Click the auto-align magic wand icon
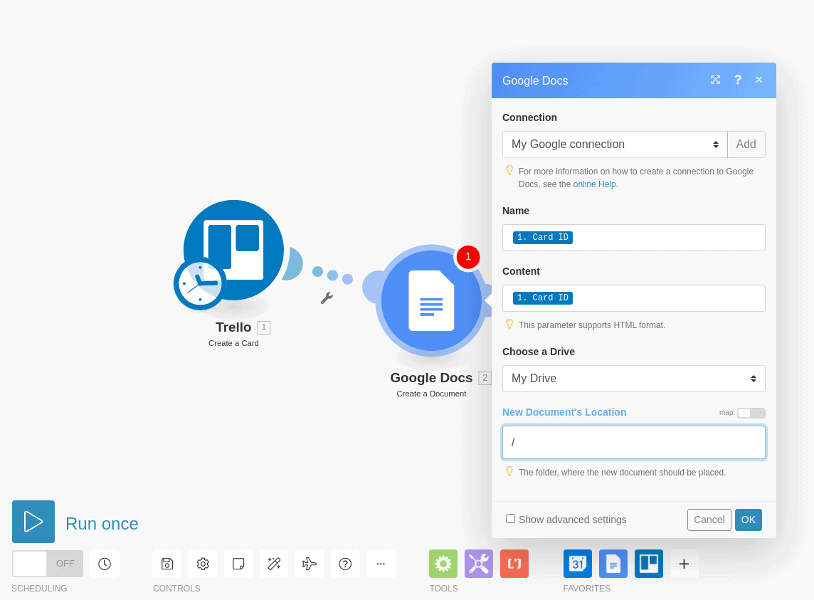The height and width of the screenshot is (600, 814). [x=274, y=564]
